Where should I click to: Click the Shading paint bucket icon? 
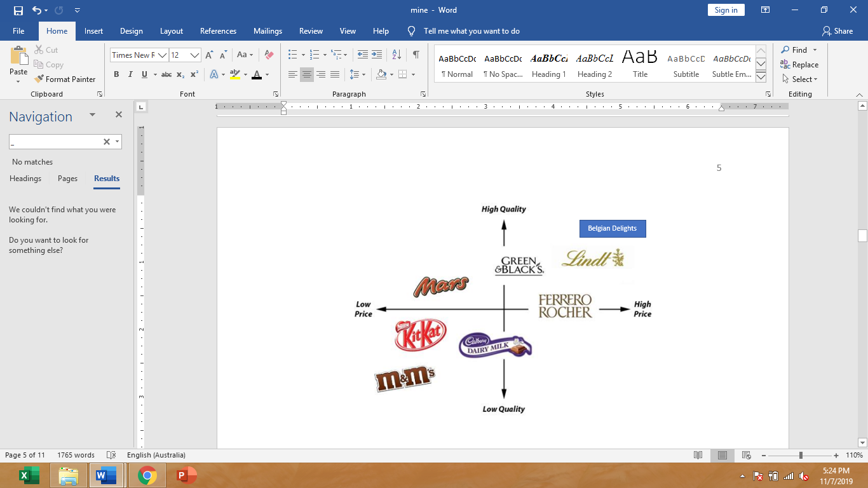point(381,74)
